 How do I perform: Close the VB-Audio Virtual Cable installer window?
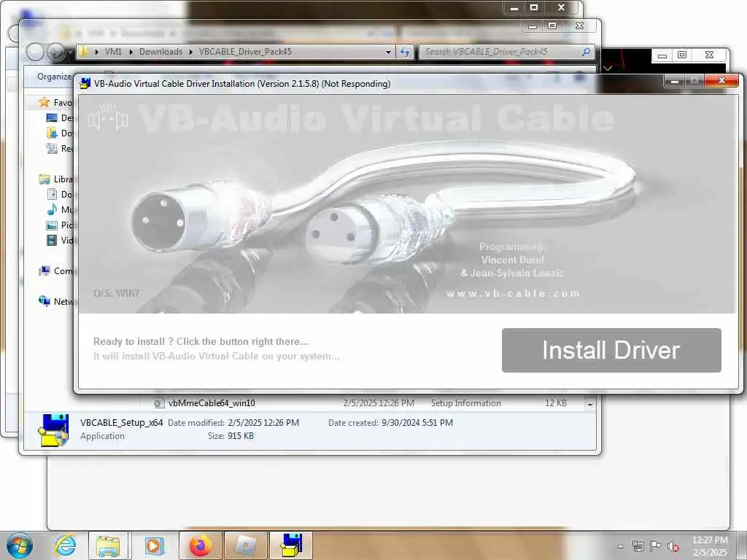[x=721, y=80]
